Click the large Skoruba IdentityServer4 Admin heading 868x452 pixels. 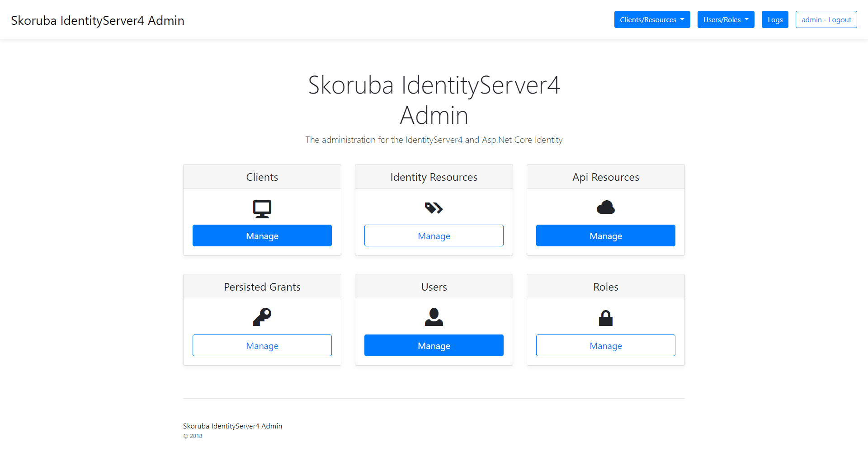(x=434, y=100)
